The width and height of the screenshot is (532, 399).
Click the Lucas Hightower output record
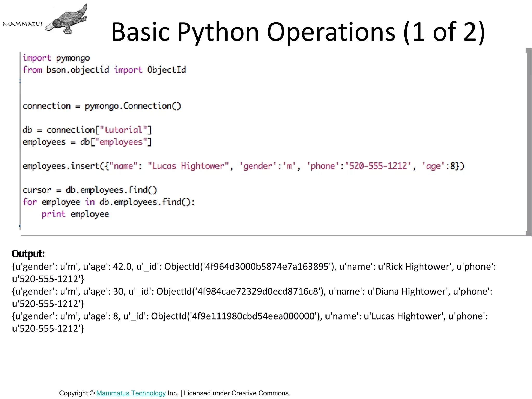[250, 322]
